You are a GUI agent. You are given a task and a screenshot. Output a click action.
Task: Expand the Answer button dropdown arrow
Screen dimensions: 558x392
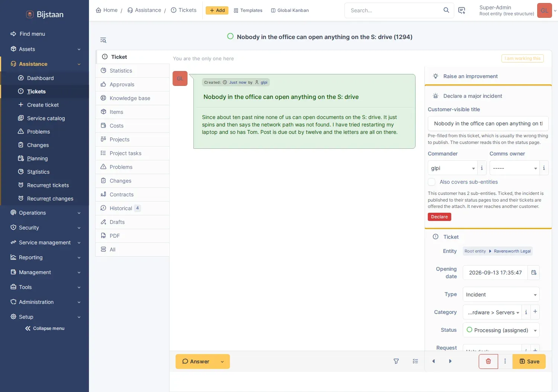pos(222,362)
